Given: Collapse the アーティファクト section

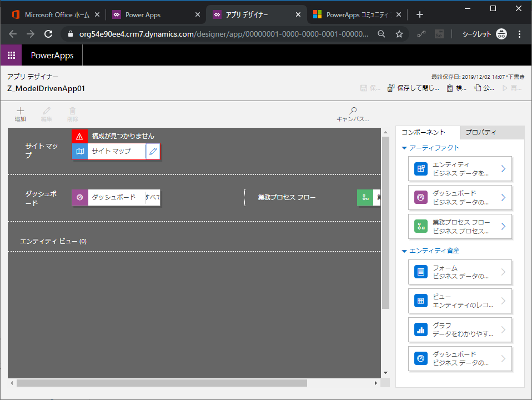Looking at the screenshot, I should tap(404, 148).
